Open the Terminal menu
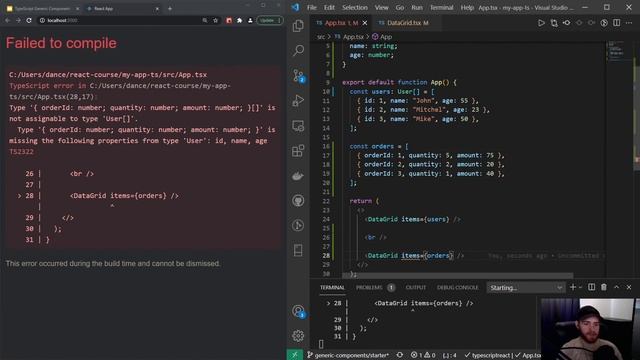This screenshot has width=640, height=360. click(441, 7)
